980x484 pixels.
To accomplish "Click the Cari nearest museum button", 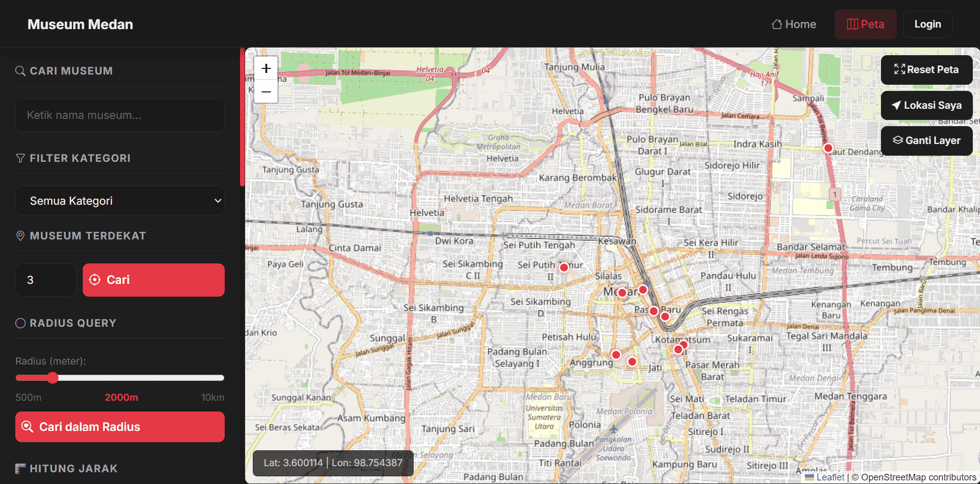I will [x=154, y=280].
